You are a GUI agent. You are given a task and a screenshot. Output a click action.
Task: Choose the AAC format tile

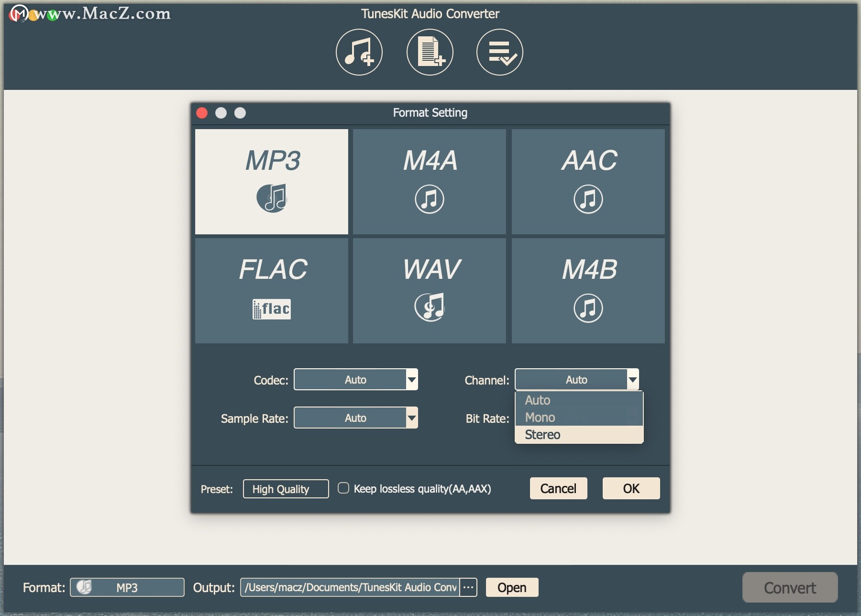(x=588, y=182)
